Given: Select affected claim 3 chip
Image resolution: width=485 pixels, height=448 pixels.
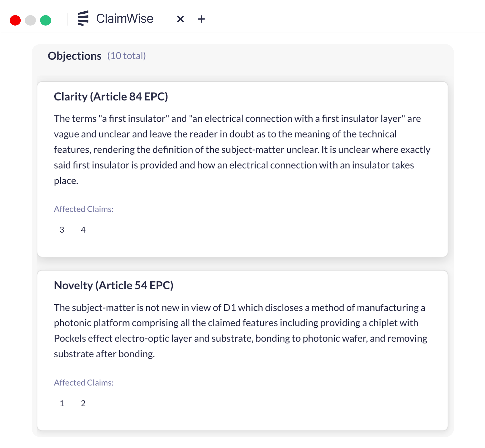Looking at the screenshot, I should [62, 230].
